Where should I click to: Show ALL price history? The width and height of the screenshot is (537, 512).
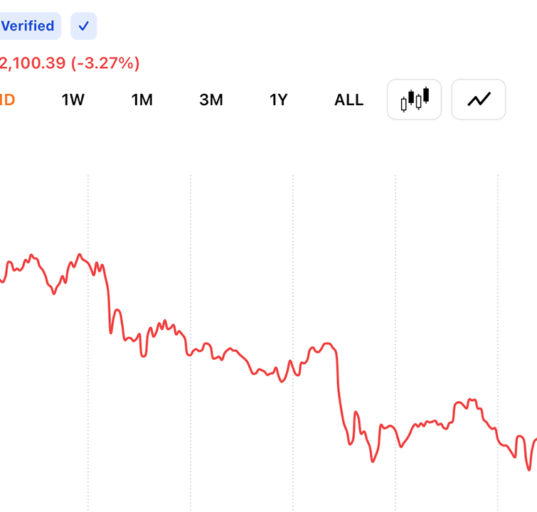click(x=349, y=100)
